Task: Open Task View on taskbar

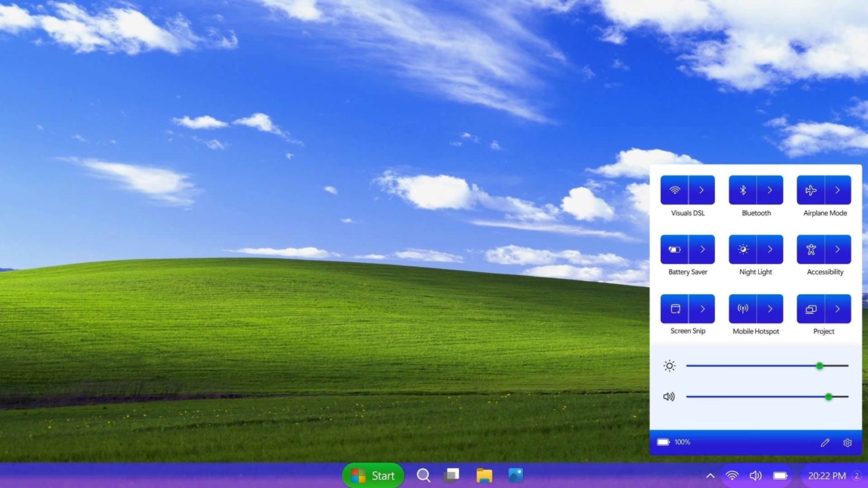Action: (452, 476)
